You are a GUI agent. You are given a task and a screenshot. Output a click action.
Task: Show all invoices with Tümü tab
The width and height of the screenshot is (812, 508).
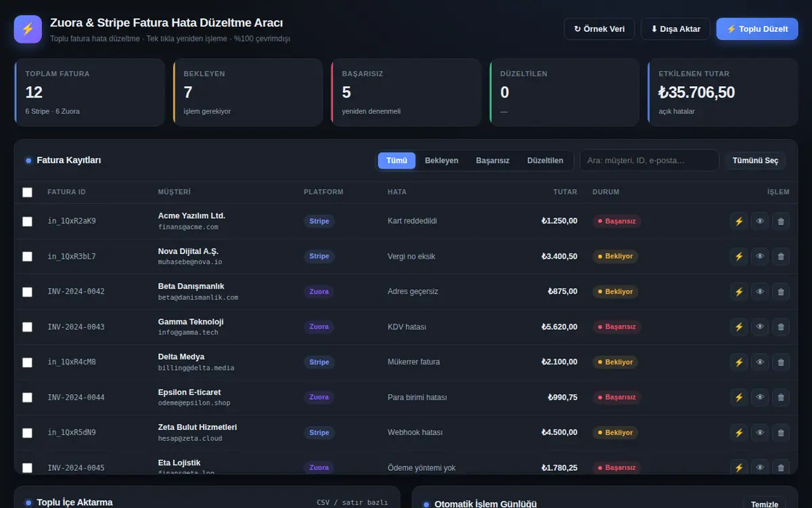click(397, 161)
